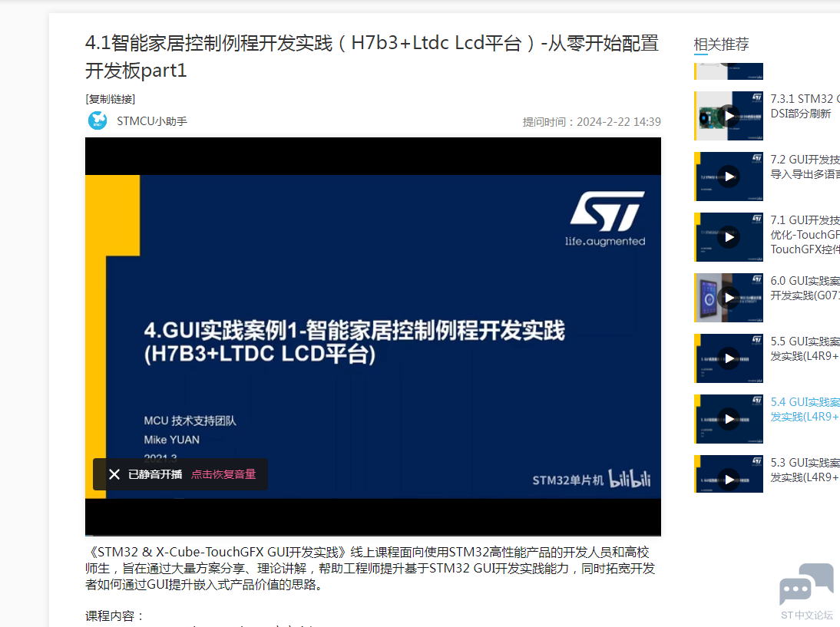
Task: Play the 7.2 GUI开发 video thumbnail
Action: click(729, 177)
